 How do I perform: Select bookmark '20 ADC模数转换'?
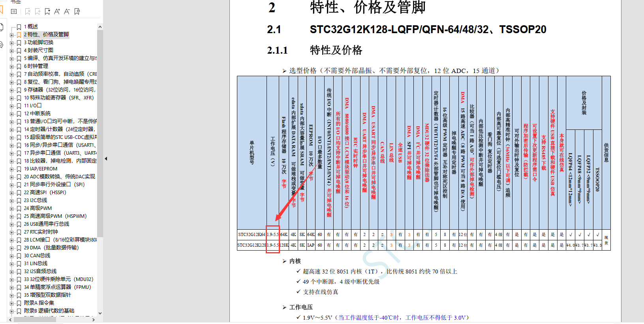[x=60, y=176]
